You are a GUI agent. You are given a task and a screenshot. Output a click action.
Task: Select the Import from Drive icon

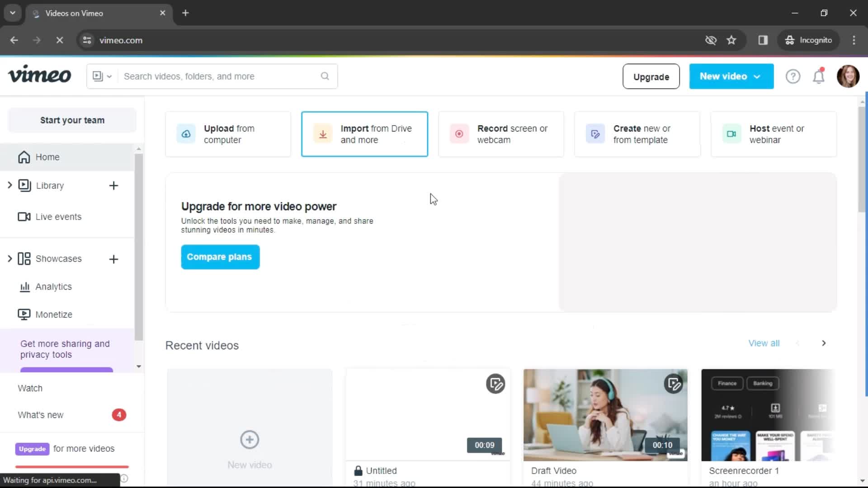coord(322,133)
